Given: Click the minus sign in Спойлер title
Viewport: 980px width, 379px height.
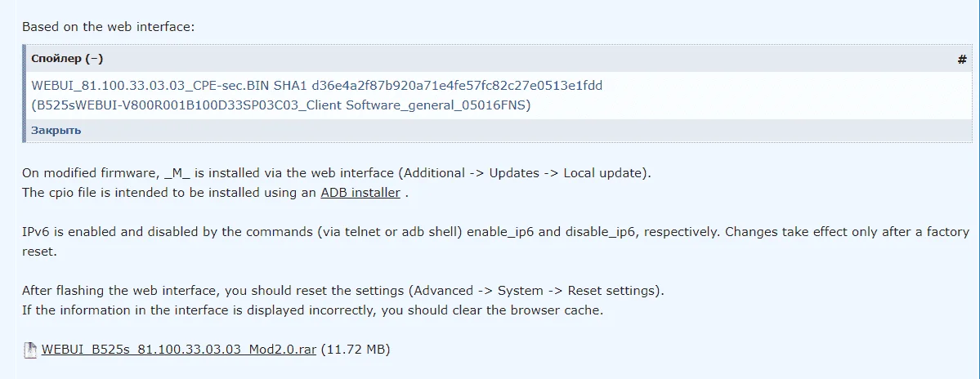Looking at the screenshot, I should click(94, 60).
